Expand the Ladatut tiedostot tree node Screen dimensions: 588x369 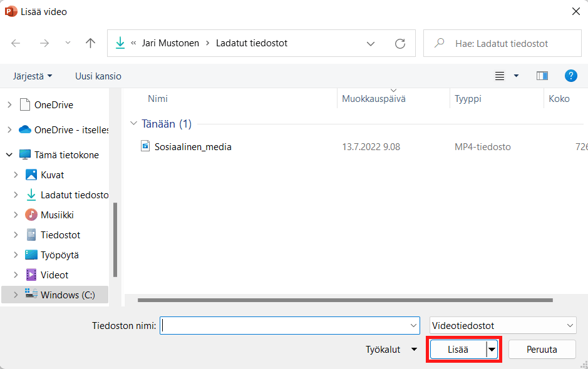(16, 195)
